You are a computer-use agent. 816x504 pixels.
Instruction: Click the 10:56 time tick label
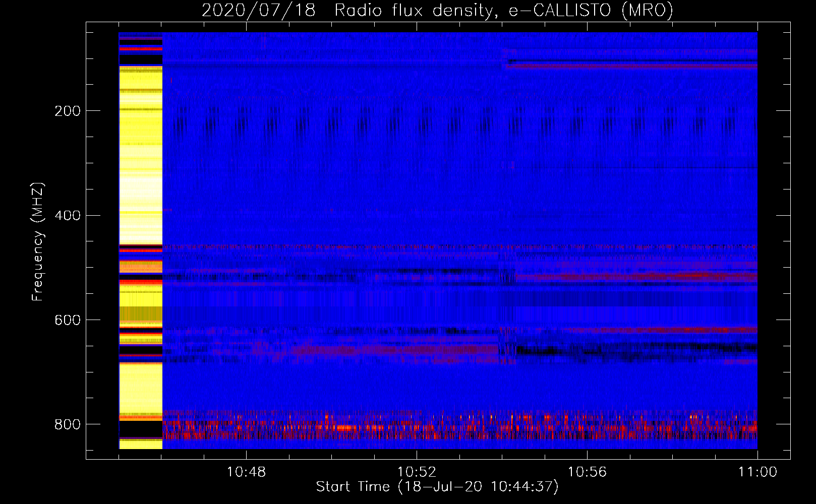click(x=587, y=472)
